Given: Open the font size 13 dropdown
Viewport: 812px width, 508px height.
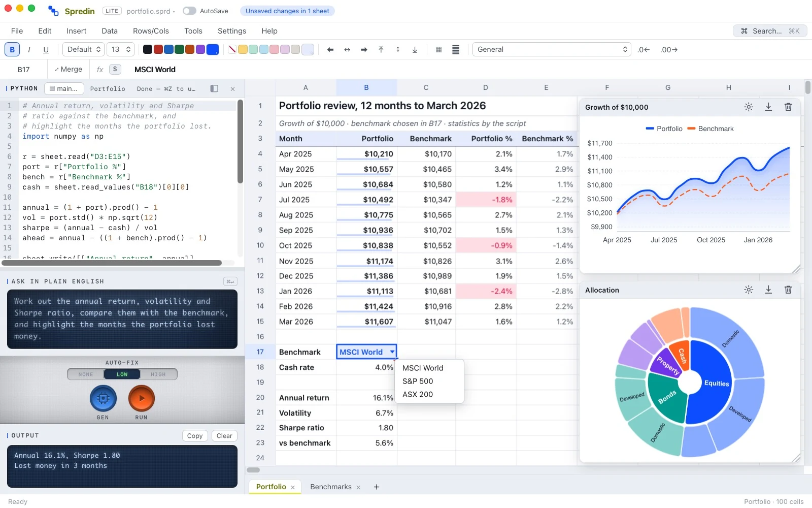Looking at the screenshot, I should [121, 49].
